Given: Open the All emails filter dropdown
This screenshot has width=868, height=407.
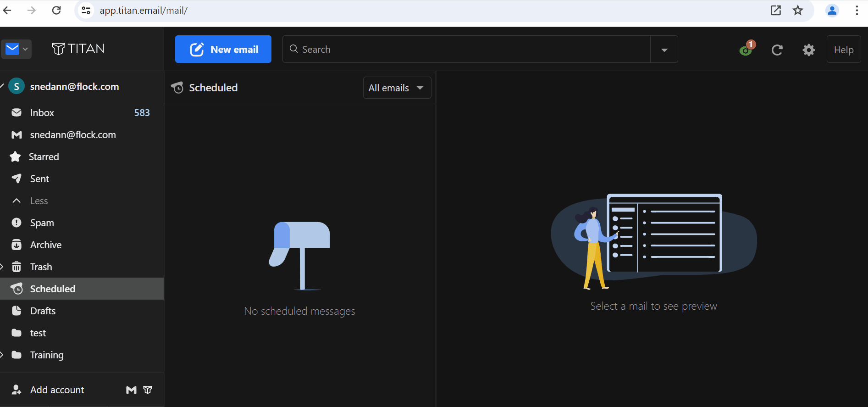Looking at the screenshot, I should coord(397,88).
